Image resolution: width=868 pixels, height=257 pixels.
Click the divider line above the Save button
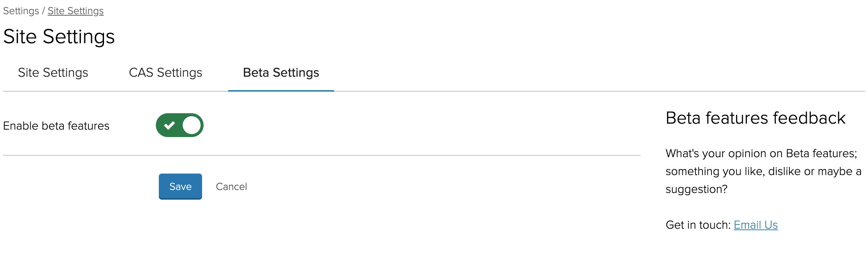(321, 155)
